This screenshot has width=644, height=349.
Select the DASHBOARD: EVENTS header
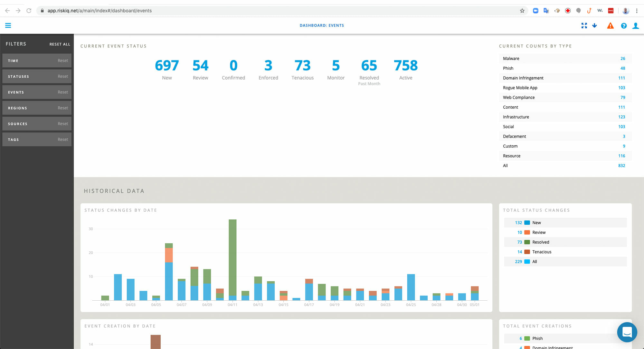(322, 25)
